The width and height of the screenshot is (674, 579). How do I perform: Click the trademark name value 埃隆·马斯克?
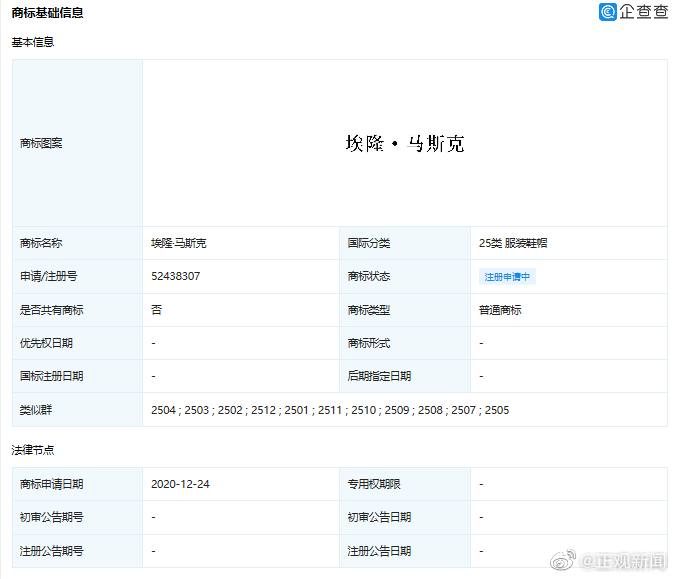tap(179, 243)
